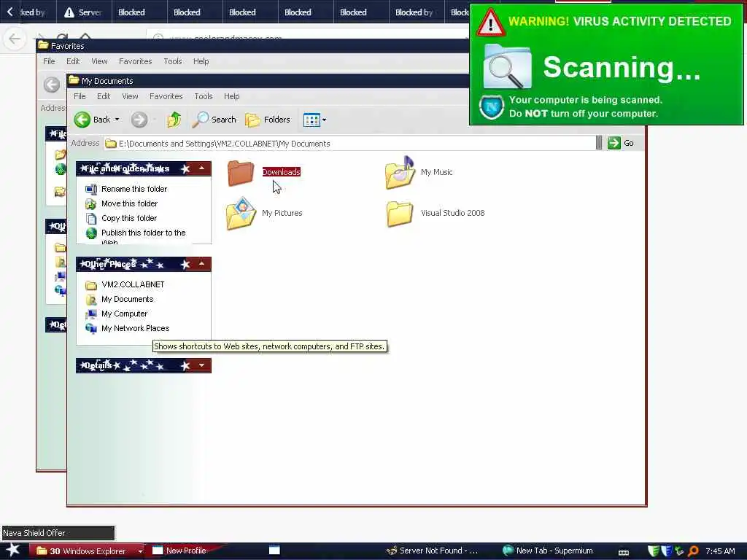Click the Publish to Web globe icon
The width and height of the screenshot is (747, 560).
[x=91, y=233]
